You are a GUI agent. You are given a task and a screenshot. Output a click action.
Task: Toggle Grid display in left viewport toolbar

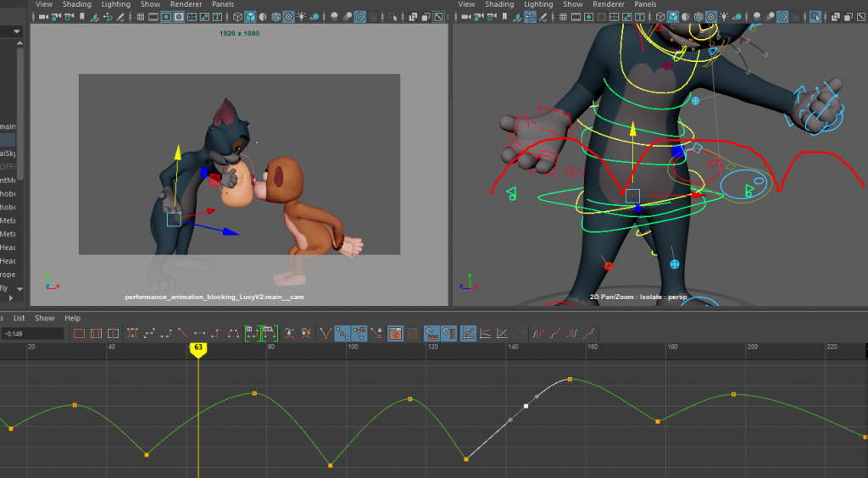coord(141,17)
